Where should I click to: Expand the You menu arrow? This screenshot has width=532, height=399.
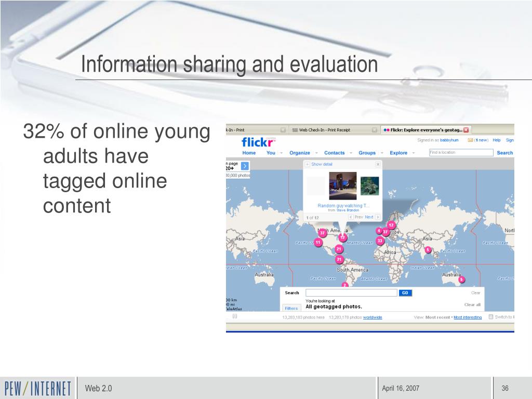click(281, 153)
